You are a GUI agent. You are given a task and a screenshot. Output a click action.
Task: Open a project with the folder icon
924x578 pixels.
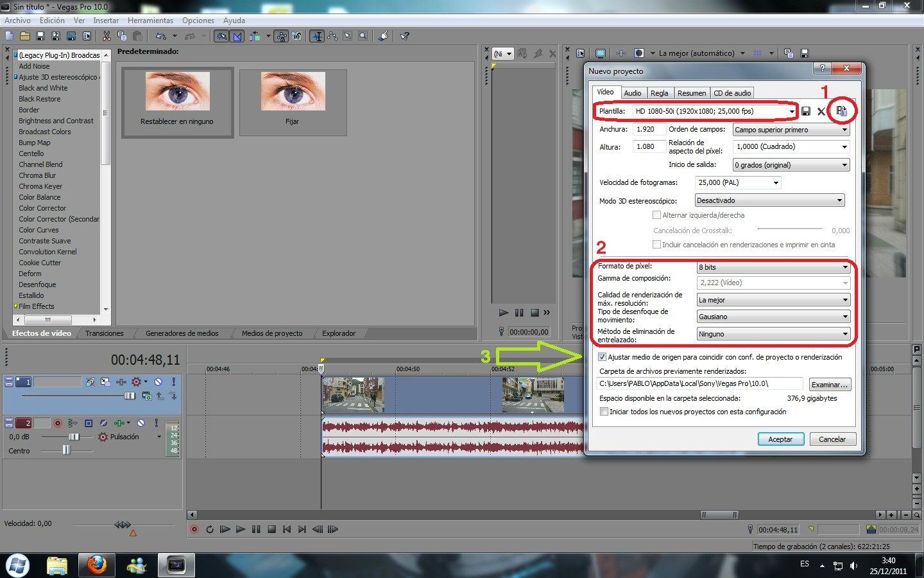[x=25, y=36]
